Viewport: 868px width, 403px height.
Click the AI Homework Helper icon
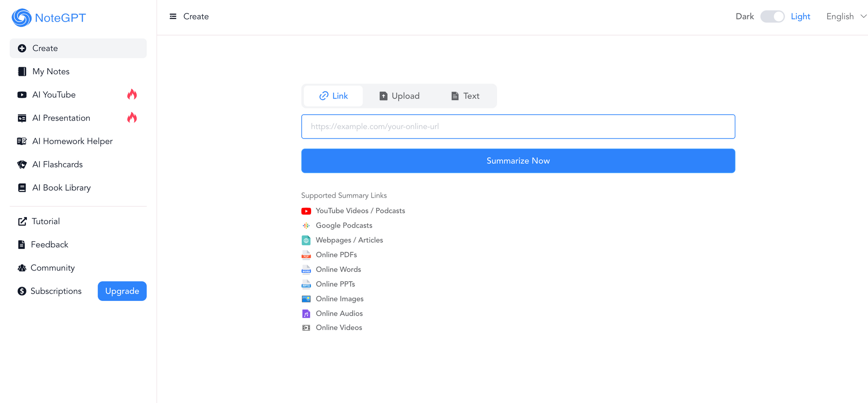22,141
